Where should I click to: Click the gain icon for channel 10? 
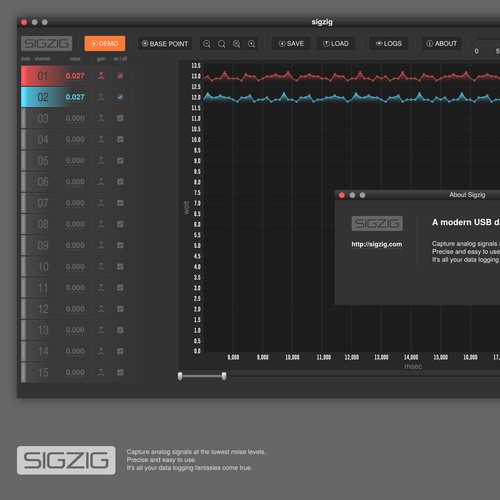pos(101,266)
